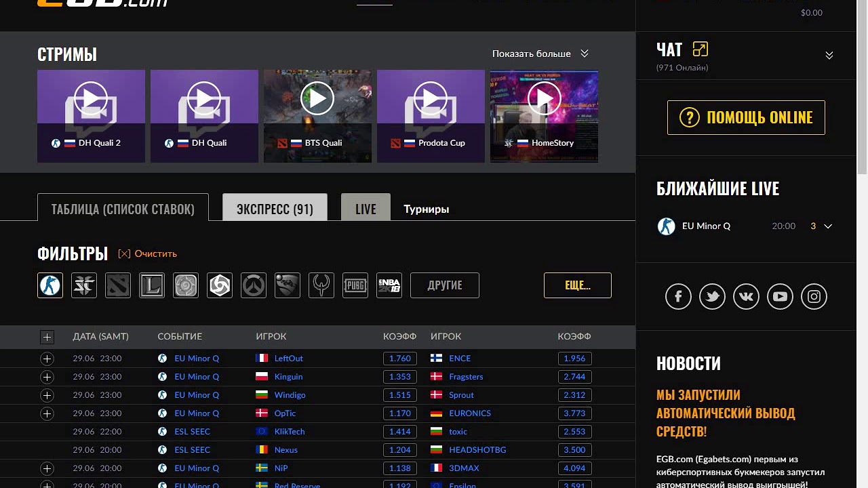This screenshot has width=868, height=488.
Task: Bet on 3DMAX at 4.094
Action: pyautogui.click(x=574, y=468)
